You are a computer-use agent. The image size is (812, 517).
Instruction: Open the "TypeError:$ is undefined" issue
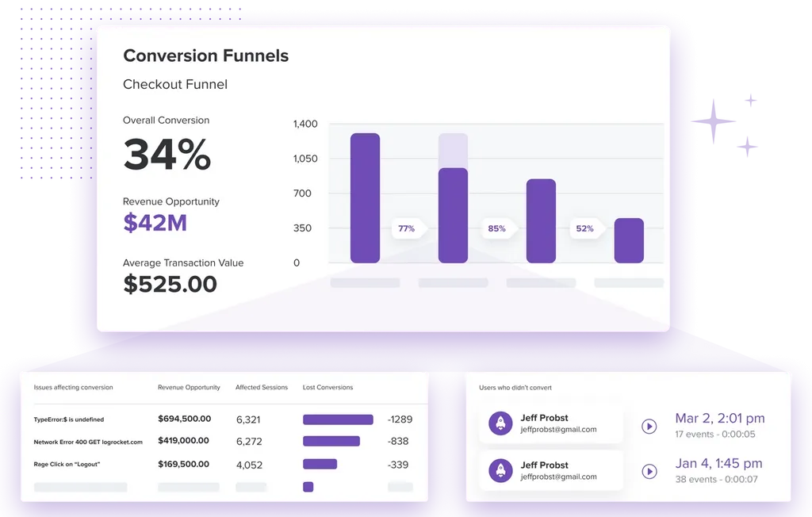69,419
